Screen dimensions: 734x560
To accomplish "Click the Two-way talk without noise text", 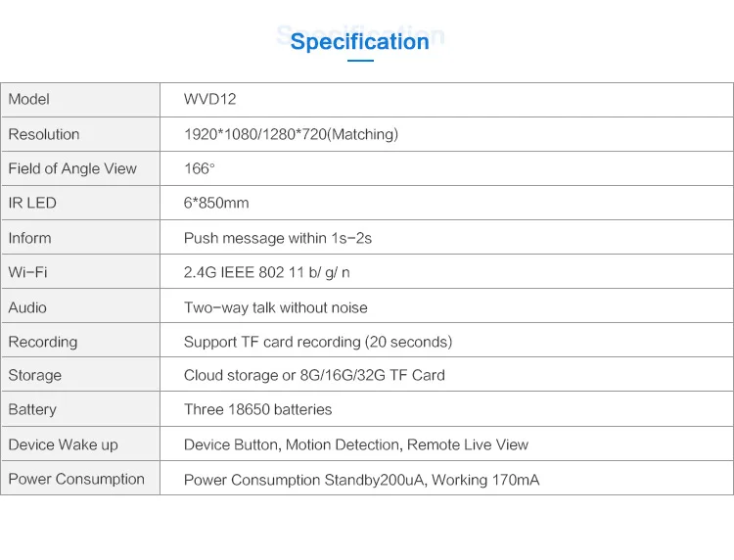I will click(276, 307).
